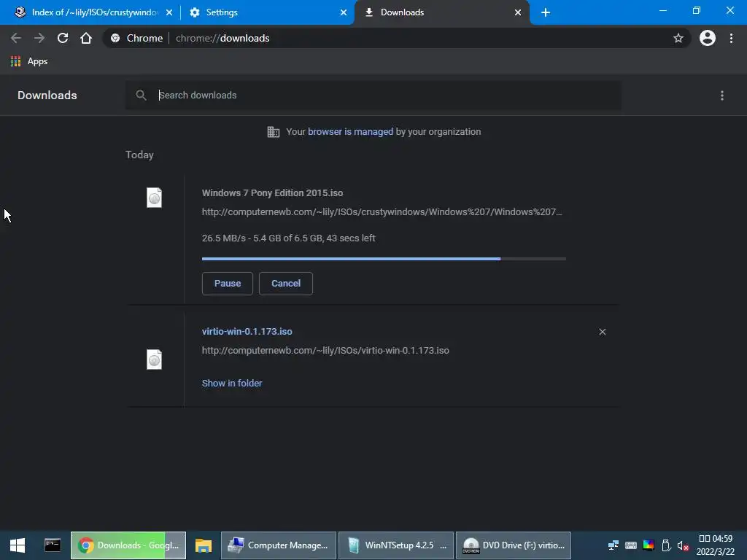
Task: Cancel the Windows 7 Pony Edition download
Action: [286, 284]
